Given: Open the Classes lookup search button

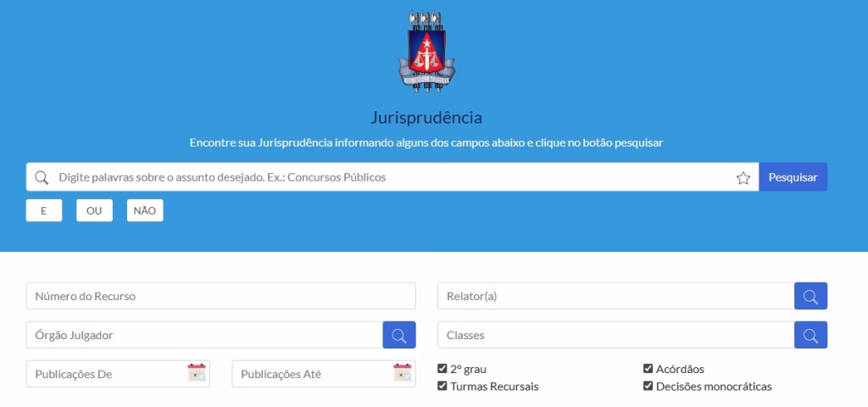Looking at the screenshot, I should (x=810, y=335).
